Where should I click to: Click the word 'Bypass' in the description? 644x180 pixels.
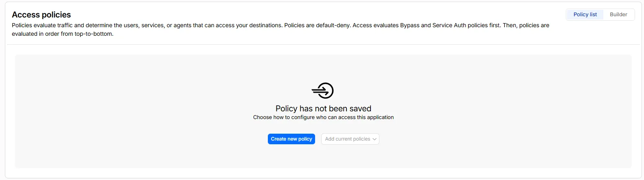[410, 25]
